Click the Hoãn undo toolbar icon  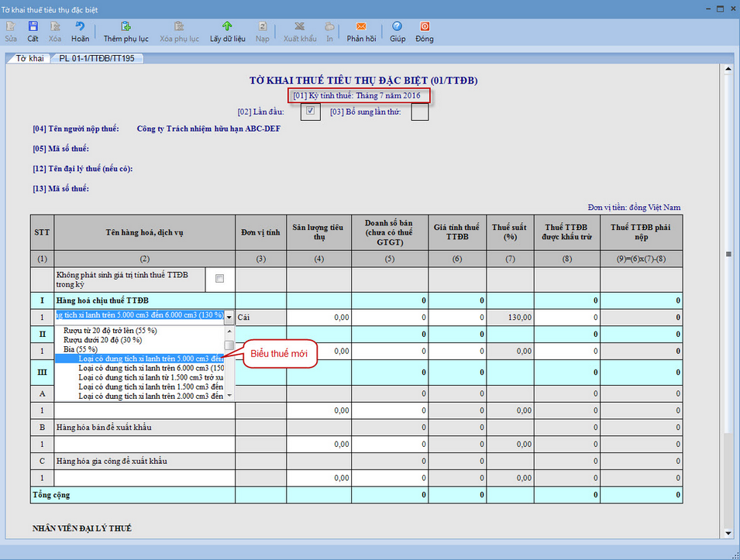81,26
